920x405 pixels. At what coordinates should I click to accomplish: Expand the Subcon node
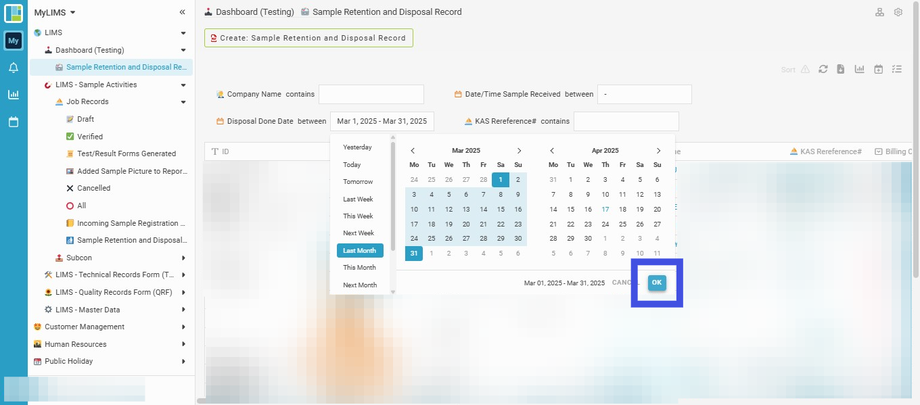click(x=183, y=258)
